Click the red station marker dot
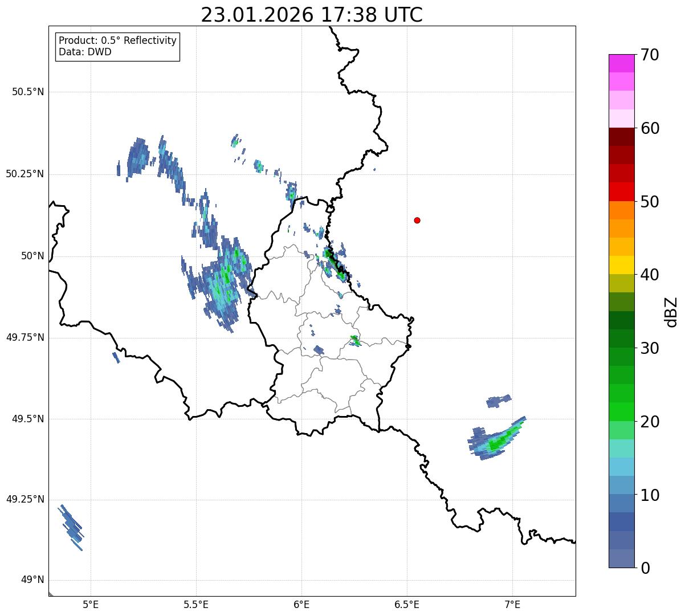 pyautogui.click(x=417, y=220)
